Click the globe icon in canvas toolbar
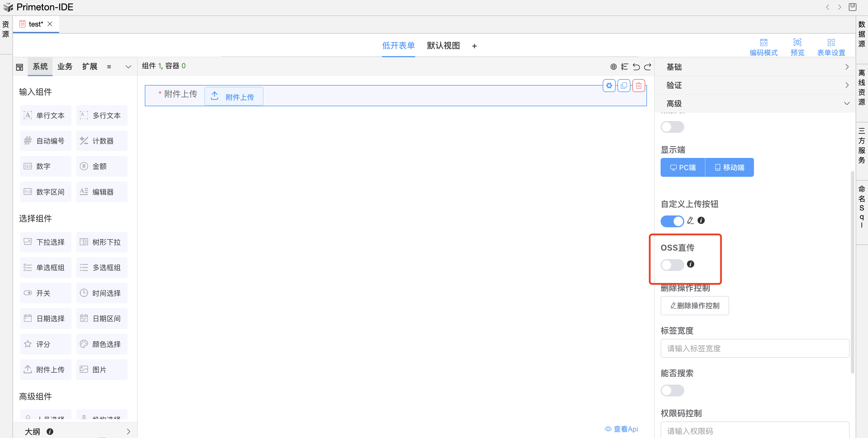This screenshot has width=868, height=438. [613, 67]
